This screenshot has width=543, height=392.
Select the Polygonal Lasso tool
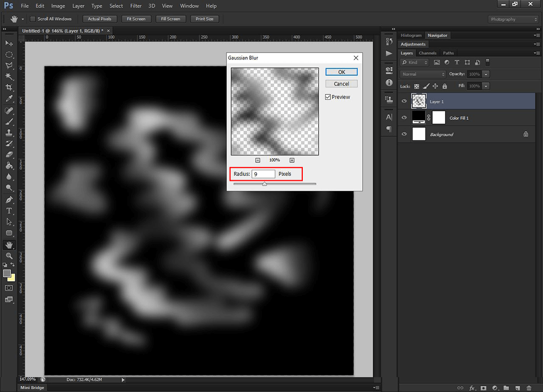pyautogui.click(x=9, y=65)
